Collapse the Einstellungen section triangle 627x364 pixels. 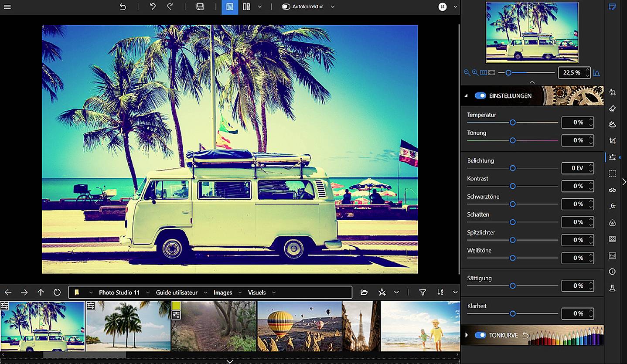click(466, 95)
